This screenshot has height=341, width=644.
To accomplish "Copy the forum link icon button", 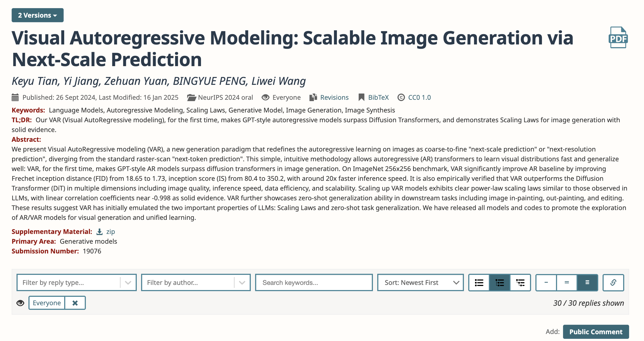I will 613,282.
